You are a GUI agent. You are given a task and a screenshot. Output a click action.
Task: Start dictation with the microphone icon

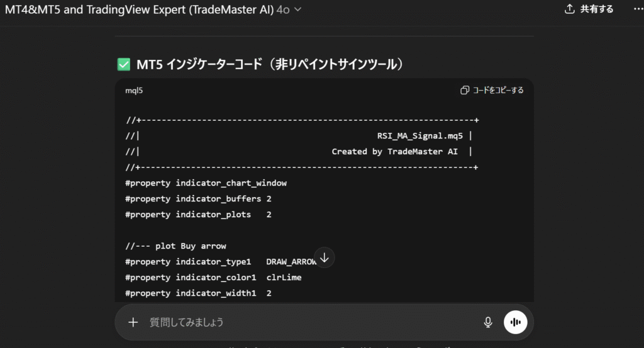click(x=487, y=322)
